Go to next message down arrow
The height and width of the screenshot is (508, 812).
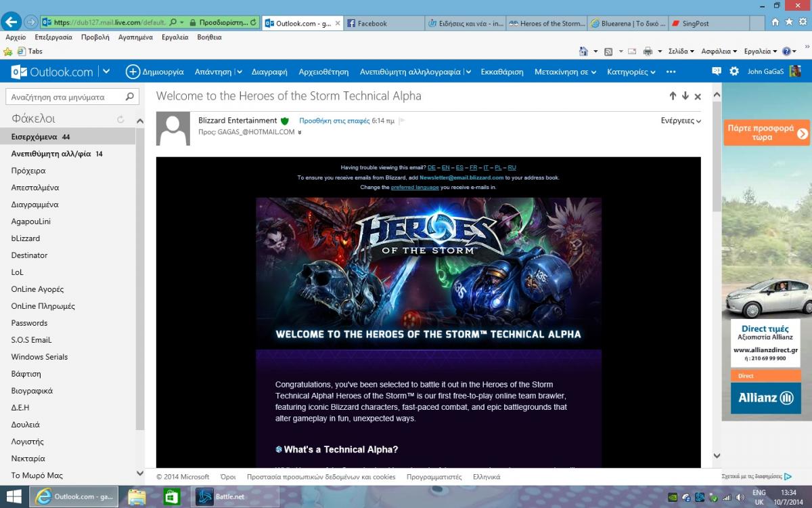685,96
